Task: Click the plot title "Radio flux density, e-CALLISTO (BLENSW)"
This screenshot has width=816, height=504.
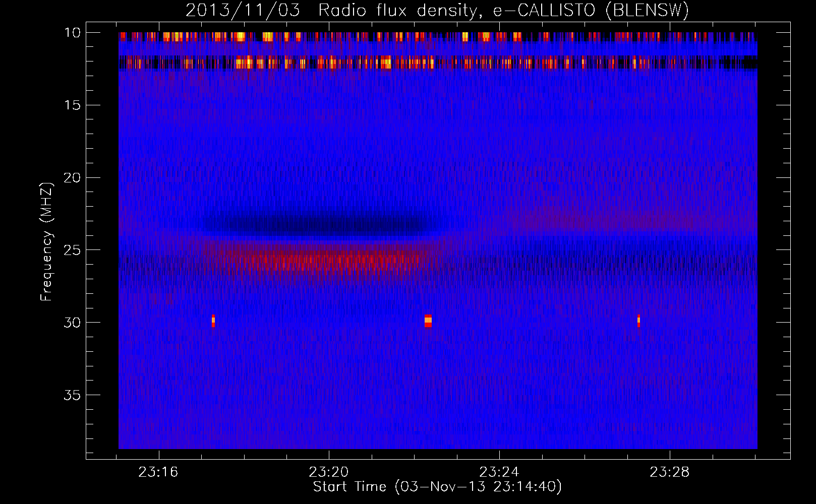Action: pyautogui.click(x=503, y=11)
